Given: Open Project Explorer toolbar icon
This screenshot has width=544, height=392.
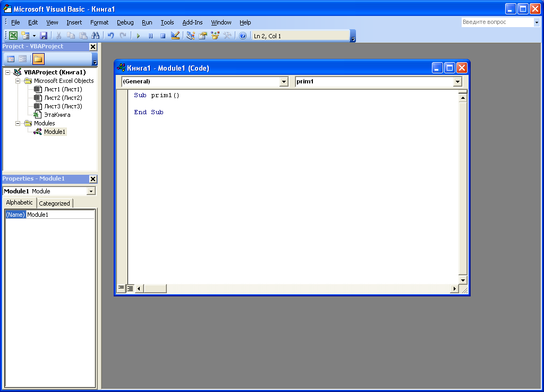Looking at the screenshot, I should tap(191, 36).
